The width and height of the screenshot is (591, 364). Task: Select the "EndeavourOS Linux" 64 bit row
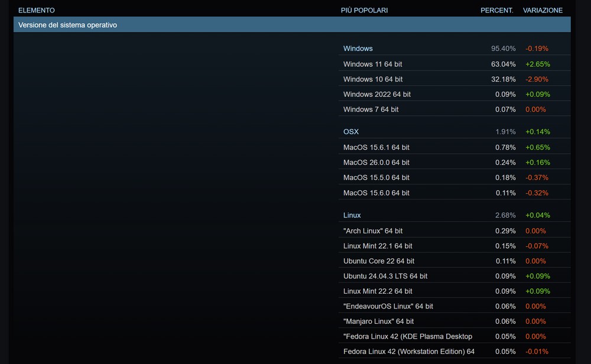pos(388,306)
